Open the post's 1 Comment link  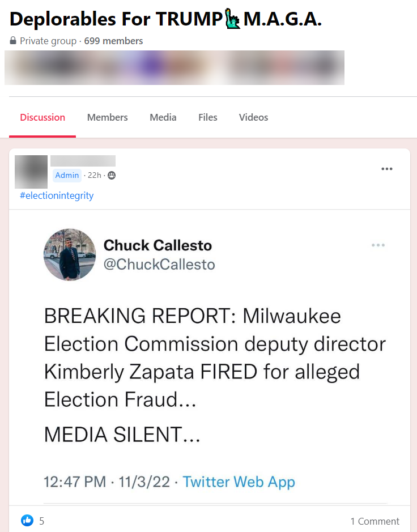click(x=375, y=521)
